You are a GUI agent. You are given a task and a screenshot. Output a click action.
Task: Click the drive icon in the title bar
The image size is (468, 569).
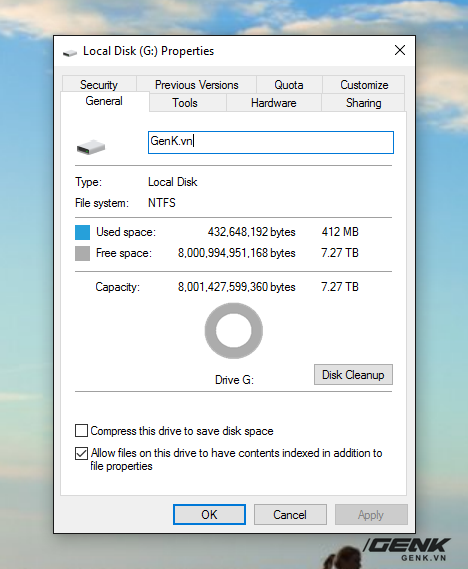click(x=70, y=53)
